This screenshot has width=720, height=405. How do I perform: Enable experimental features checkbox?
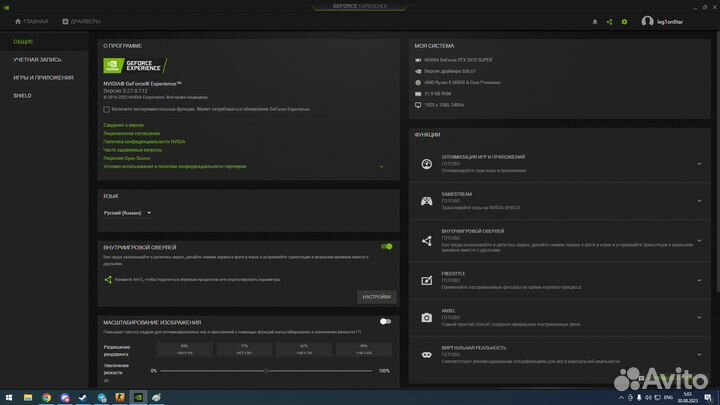(107, 109)
